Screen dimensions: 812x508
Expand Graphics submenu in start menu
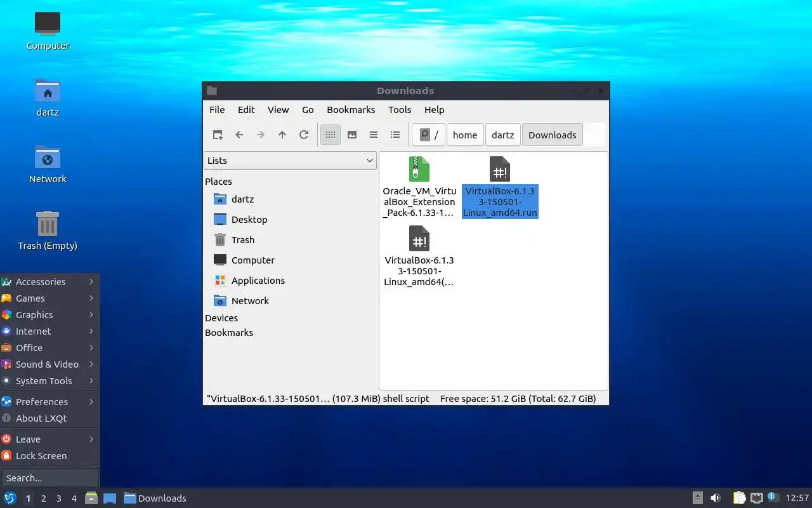click(x=49, y=315)
